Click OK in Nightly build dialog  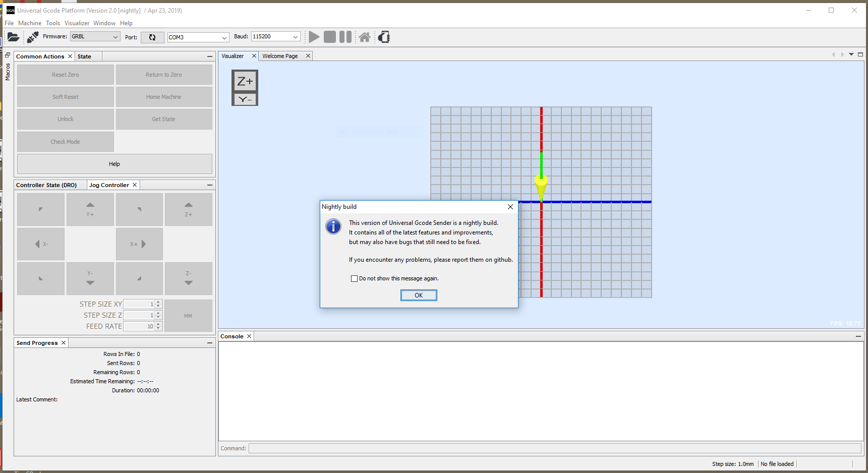pyautogui.click(x=419, y=295)
